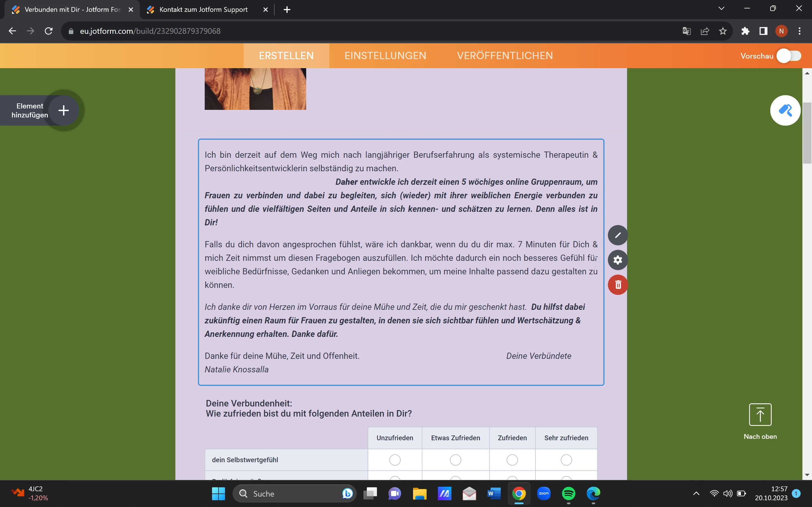Launch Zoom from the taskbar
This screenshot has height=507, width=812.
pos(544,493)
